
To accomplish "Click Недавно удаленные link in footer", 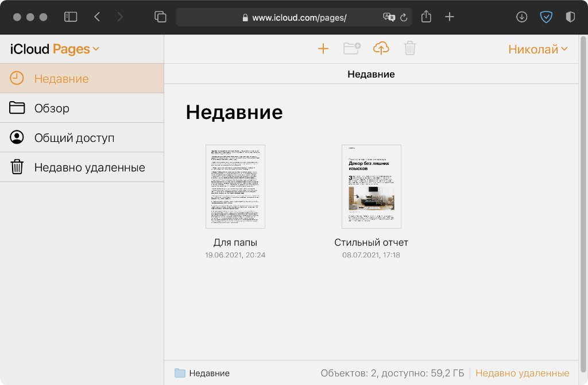I will [522, 374].
